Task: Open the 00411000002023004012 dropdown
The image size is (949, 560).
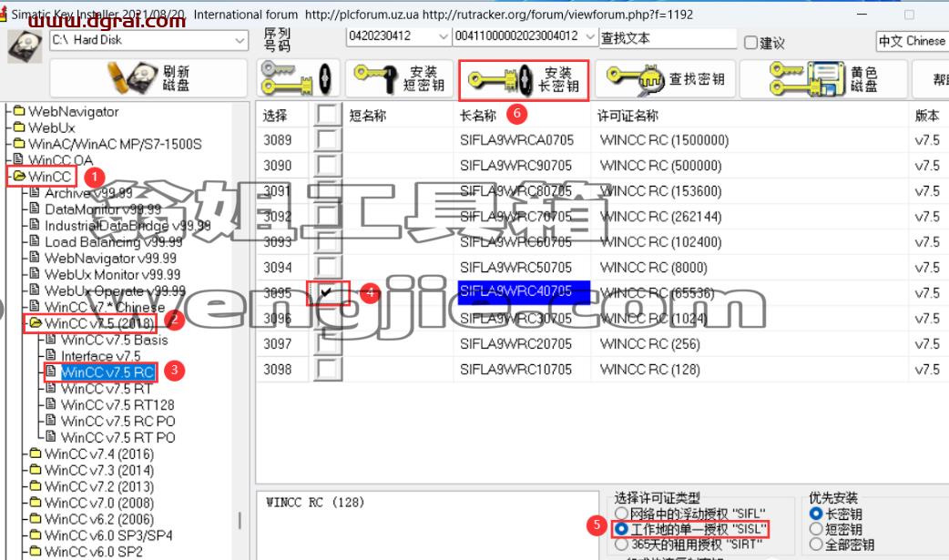Action: pyautogui.click(x=590, y=36)
